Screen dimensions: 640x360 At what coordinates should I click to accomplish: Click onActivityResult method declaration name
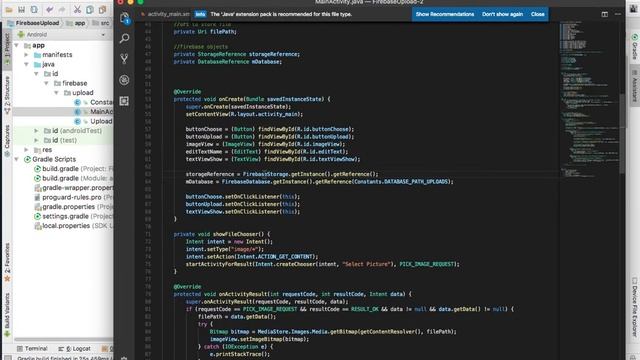tap(243, 294)
